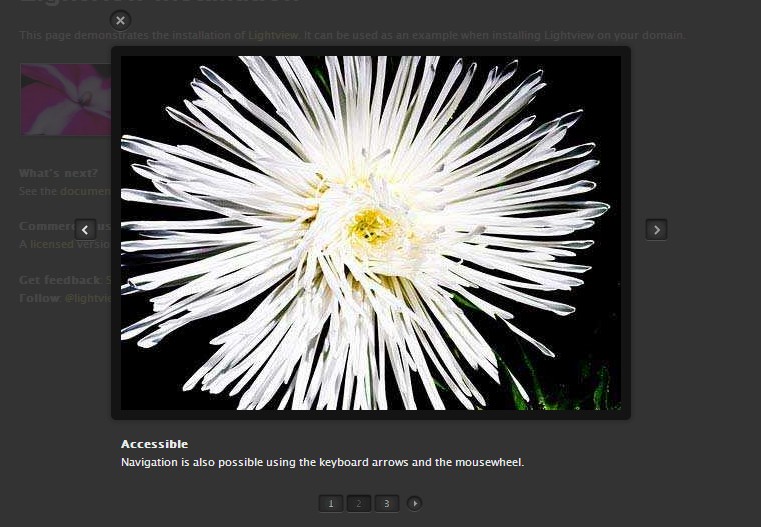Advance to the next image with right arrow
Screen dimensions: 761x527
656,230
